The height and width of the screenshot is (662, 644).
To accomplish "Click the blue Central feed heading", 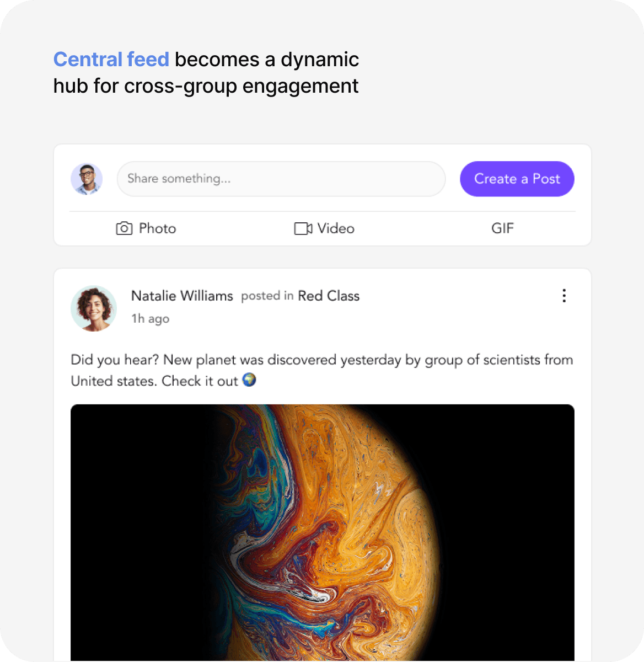I will click(x=111, y=59).
